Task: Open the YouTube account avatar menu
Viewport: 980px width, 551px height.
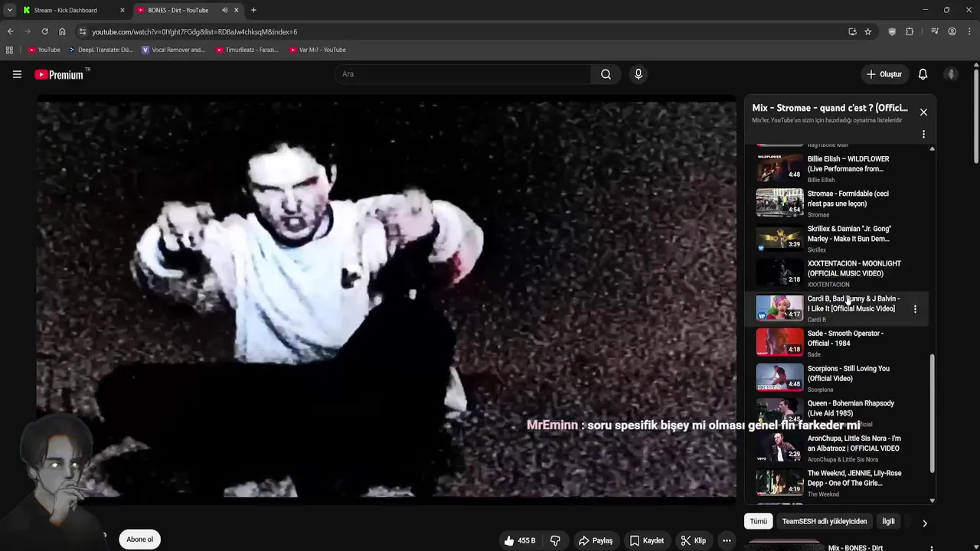Action: 951,74
